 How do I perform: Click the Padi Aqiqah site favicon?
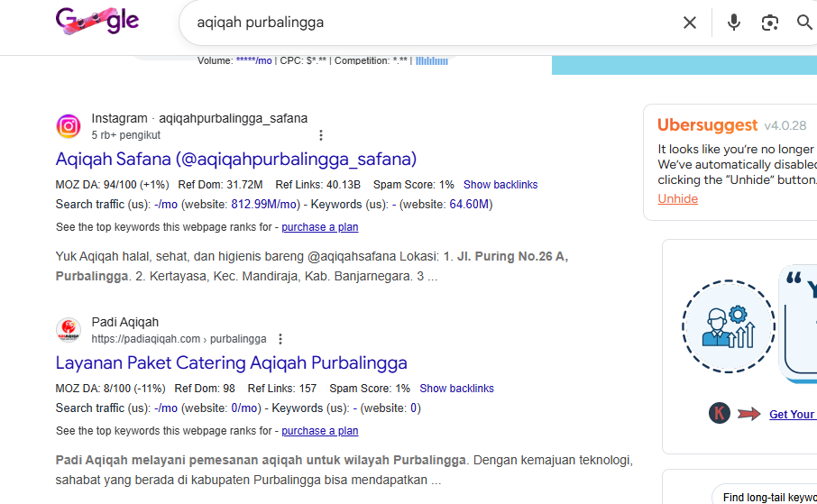coord(69,330)
